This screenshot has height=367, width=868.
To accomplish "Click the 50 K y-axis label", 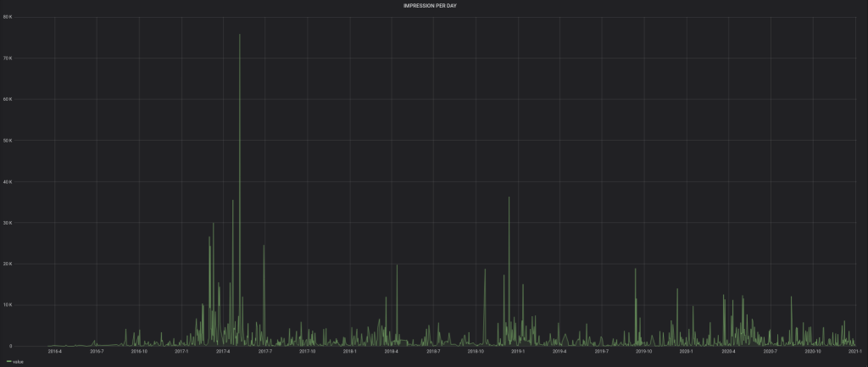I will click(9, 141).
